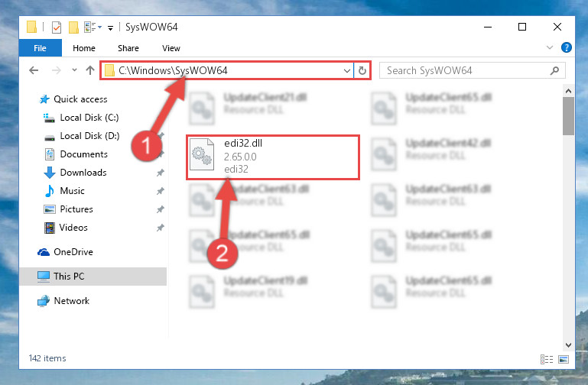Screen dimensions: 588x385
Task: Click the 142 items status text
Action: pos(47,358)
